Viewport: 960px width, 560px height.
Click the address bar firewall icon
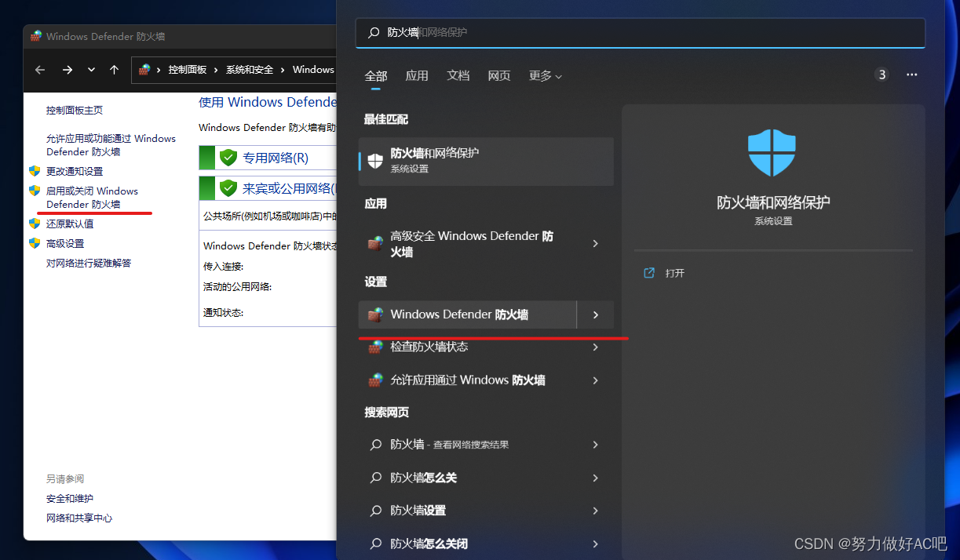(x=144, y=70)
